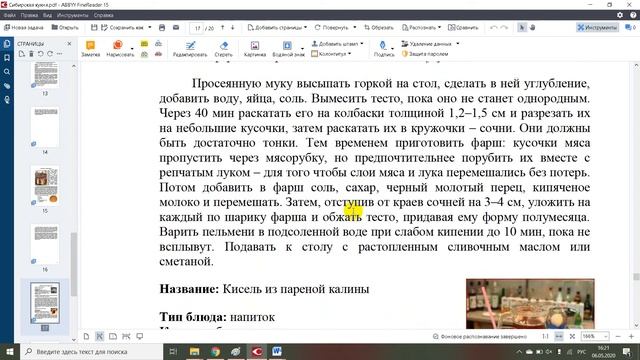
Task: Go to next page with down arrow
Action: coord(233,27)
